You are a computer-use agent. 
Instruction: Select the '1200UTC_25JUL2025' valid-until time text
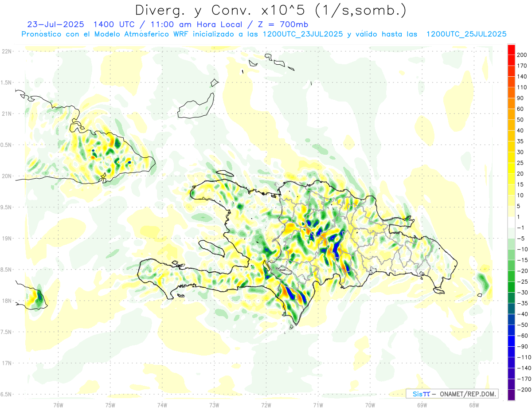click(466, 34)
